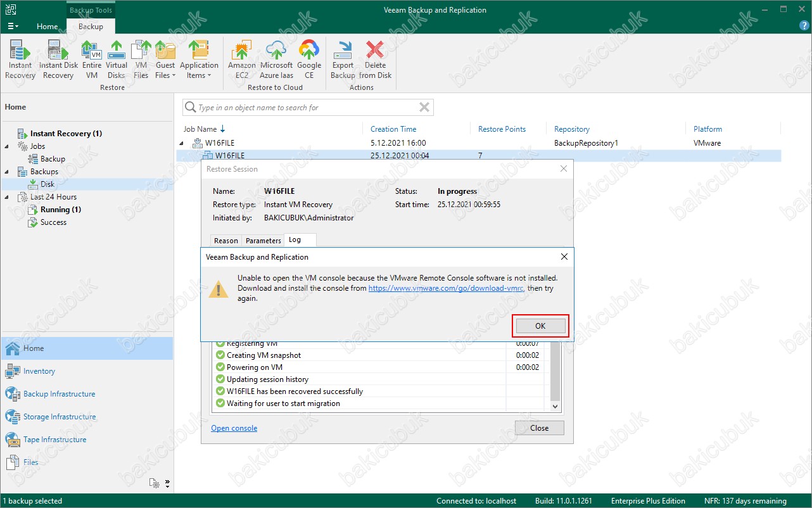This screenshot has height=508, width=812.
Task: Click OK in the warning dialog
Action: [x=540, y=326]
